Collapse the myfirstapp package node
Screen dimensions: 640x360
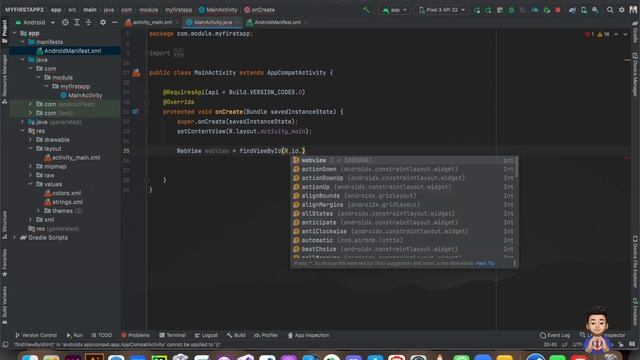click(47, 87)
